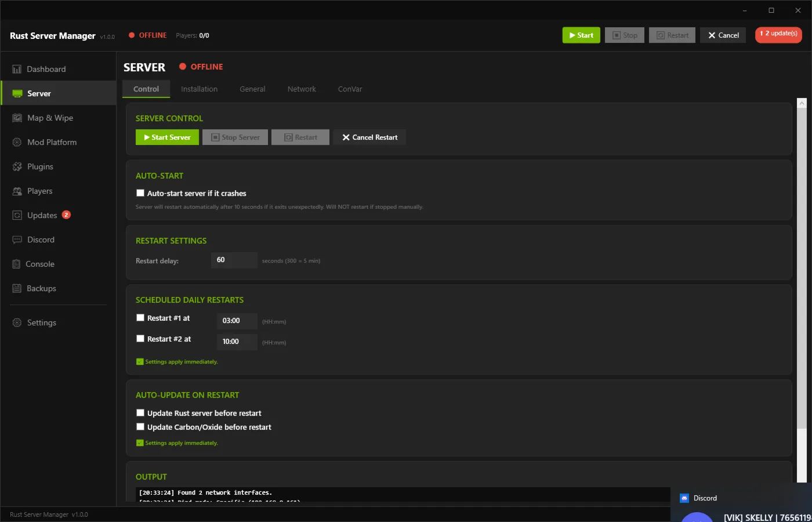Click the Plugins puzzle icon
The width and height of the screenshot is (812, 522).
(17, 166)
